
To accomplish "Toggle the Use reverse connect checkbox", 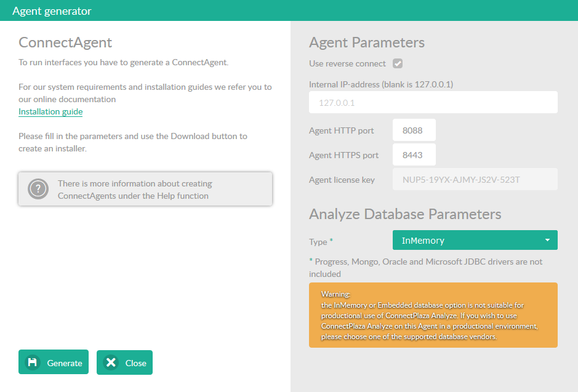I will click(398, 63).
